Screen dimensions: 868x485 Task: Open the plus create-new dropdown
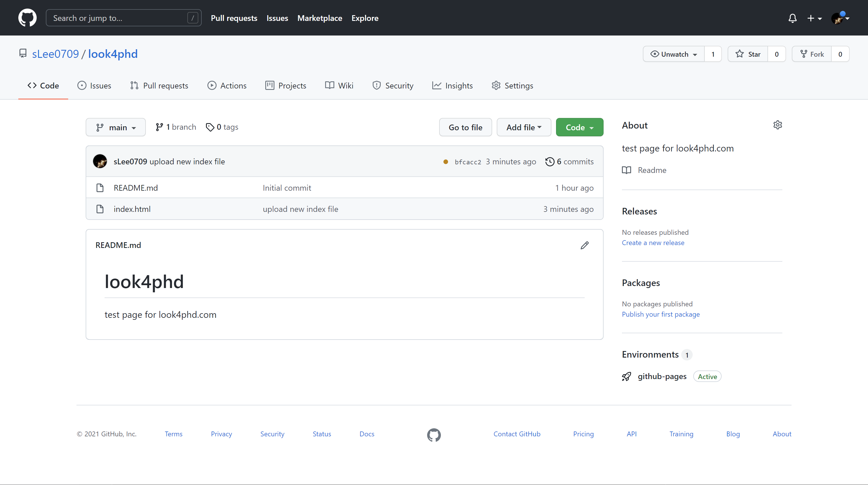pos(814,18)
